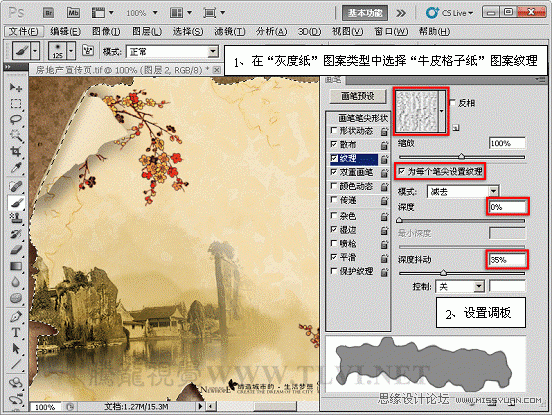
Task: Adjust 深度 slider handle
Action: tap(399, 220)
